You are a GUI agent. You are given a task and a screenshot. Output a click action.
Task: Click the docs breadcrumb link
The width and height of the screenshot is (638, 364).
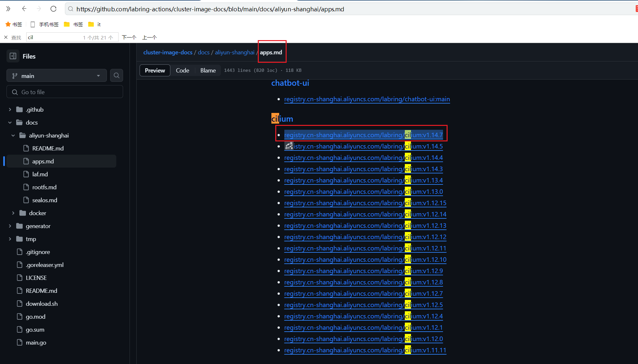pyautogui.click(x=204, y=52)
